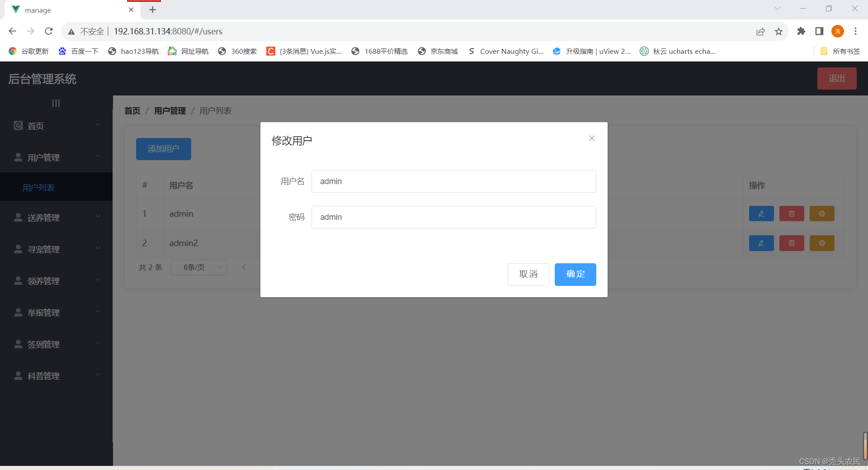Image resolution: width=868 pixels, height=470 pixels.
Task: Click the share page icon in address bar
Action: [760, 31]
